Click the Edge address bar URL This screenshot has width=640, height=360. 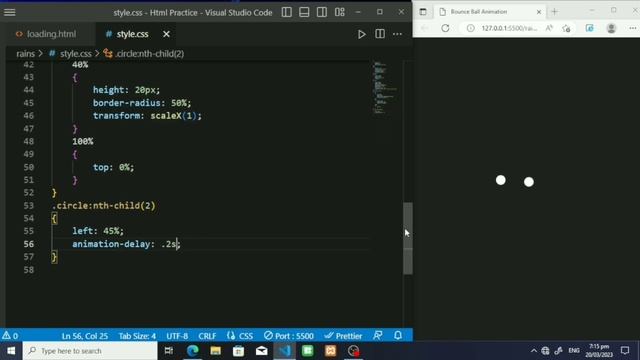click(x=509, y=28)
